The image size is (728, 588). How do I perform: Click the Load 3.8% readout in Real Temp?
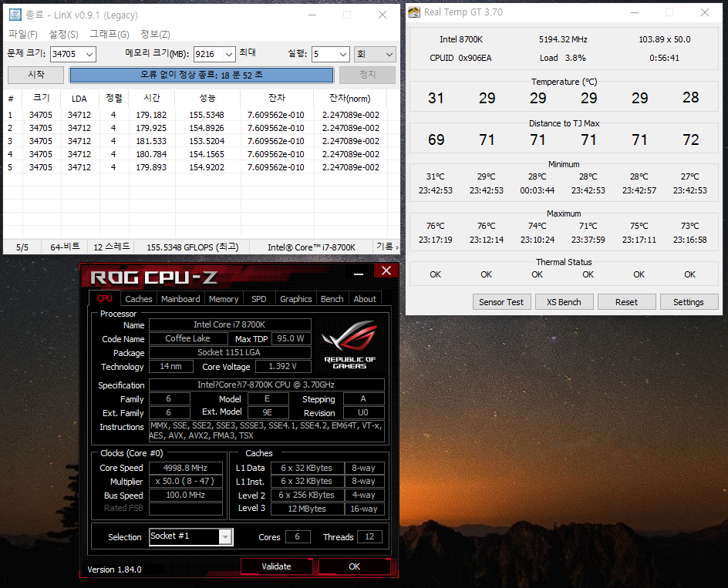point(563,58)
